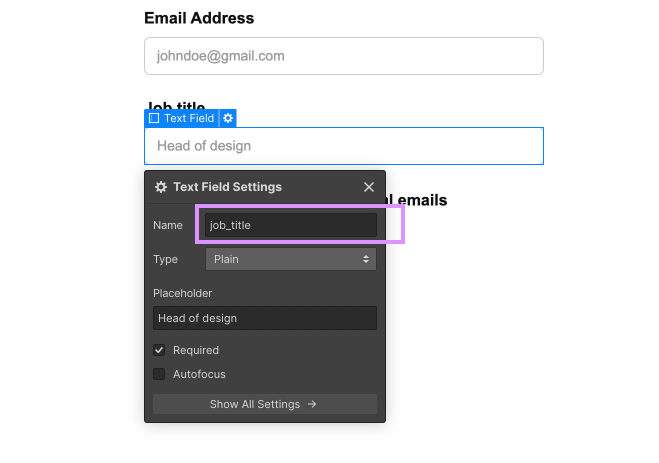The image size is (659, 463).
Task: Click the Required label text
Action: click(x=196, y=350)
